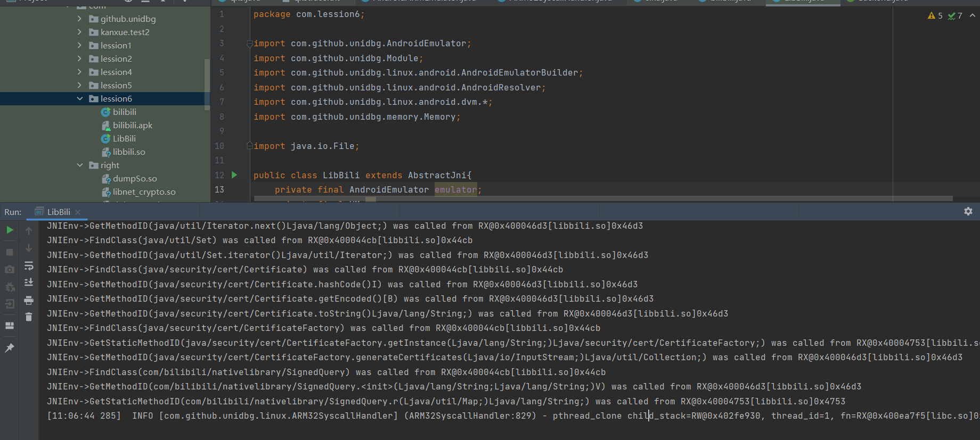Select the lession6 folder label
This screenshot has height=440, width=980.
pos(116,98)
